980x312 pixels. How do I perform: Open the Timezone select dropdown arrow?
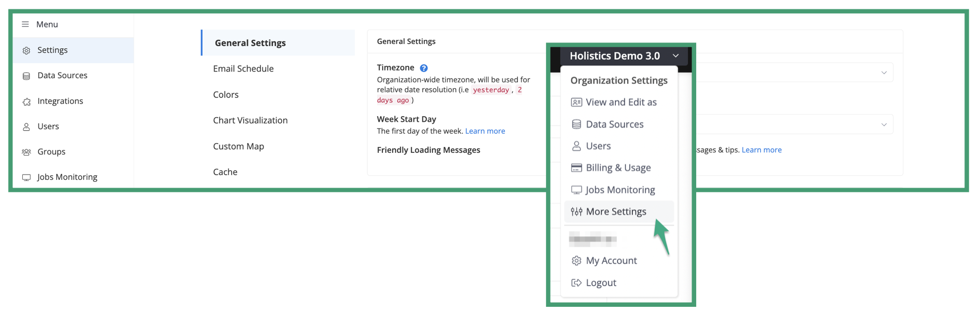tap(884, 73)
